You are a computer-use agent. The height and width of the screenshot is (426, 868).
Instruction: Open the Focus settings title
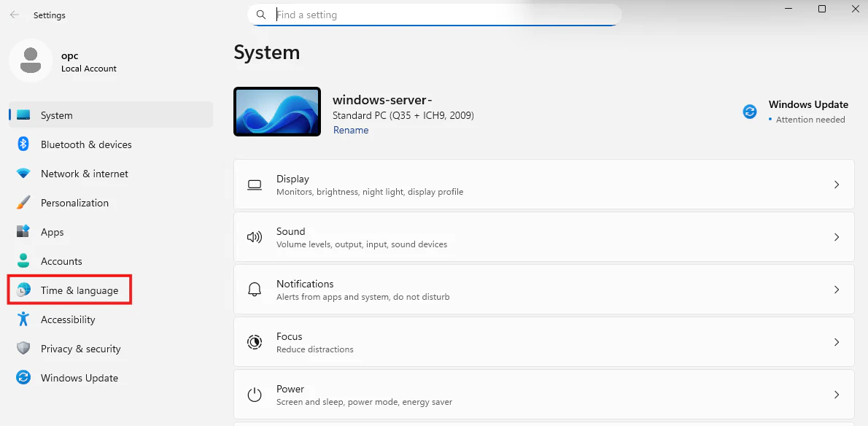289,336
